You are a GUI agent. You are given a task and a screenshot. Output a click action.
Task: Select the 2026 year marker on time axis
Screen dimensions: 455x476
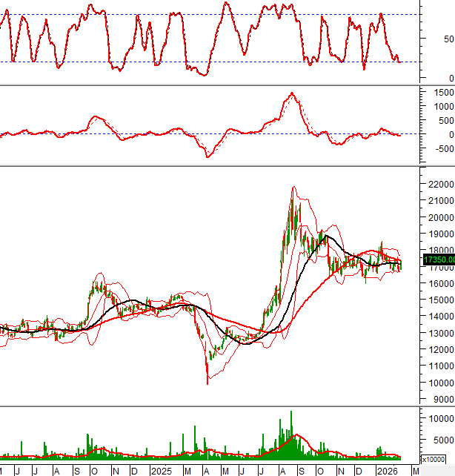385,470
